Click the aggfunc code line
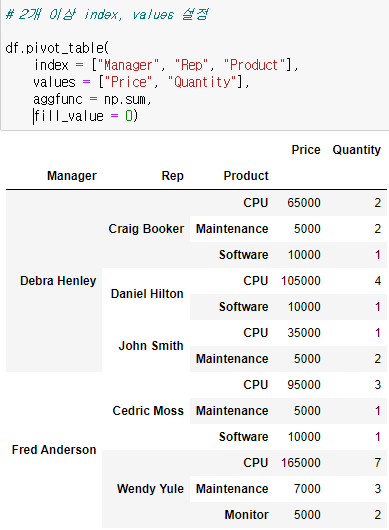The width and height of the screenshot is (389, 530). [92, 99]
